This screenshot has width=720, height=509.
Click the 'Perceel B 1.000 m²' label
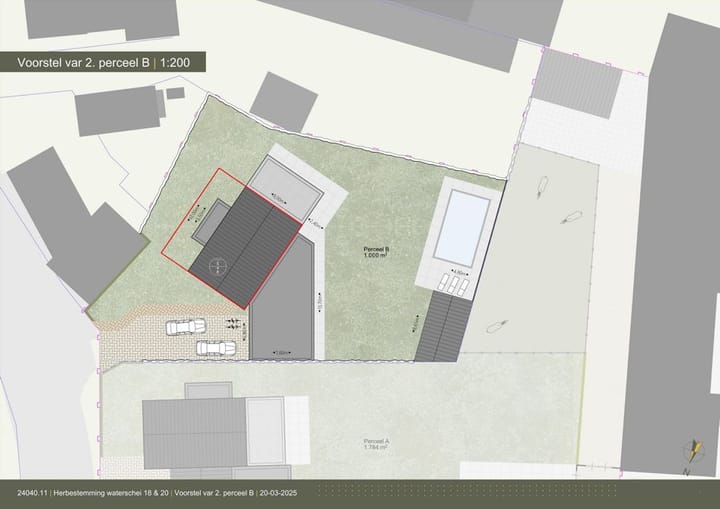pyautogui.click(x=375, y=252)
